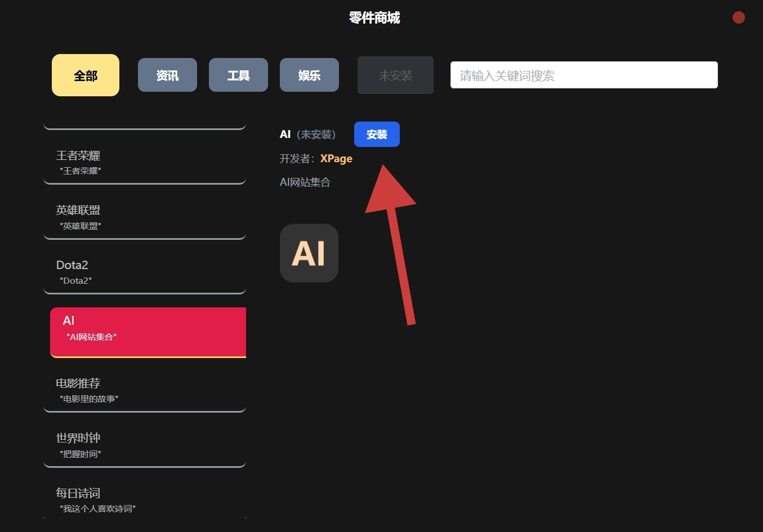Image resolution: width=763 pixels, height=532 pixels.
Task: Click the AI（未安装）heading label
Action: (x=309, y=135)
